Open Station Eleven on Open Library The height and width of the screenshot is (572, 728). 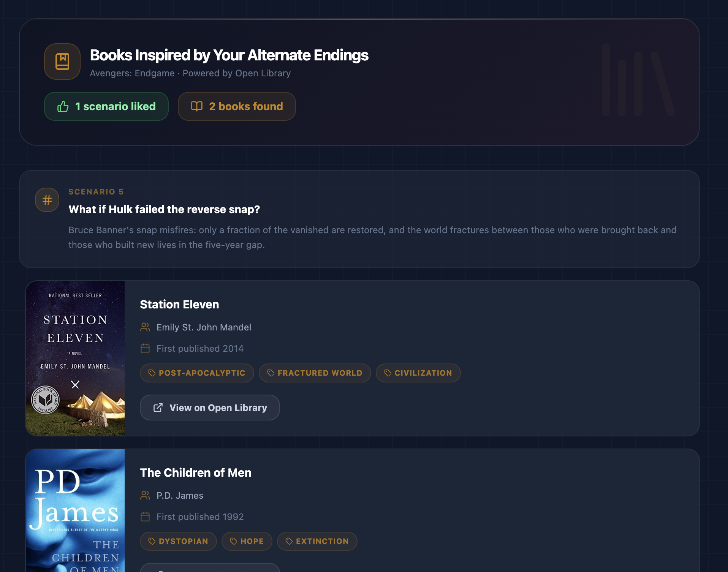210,408
